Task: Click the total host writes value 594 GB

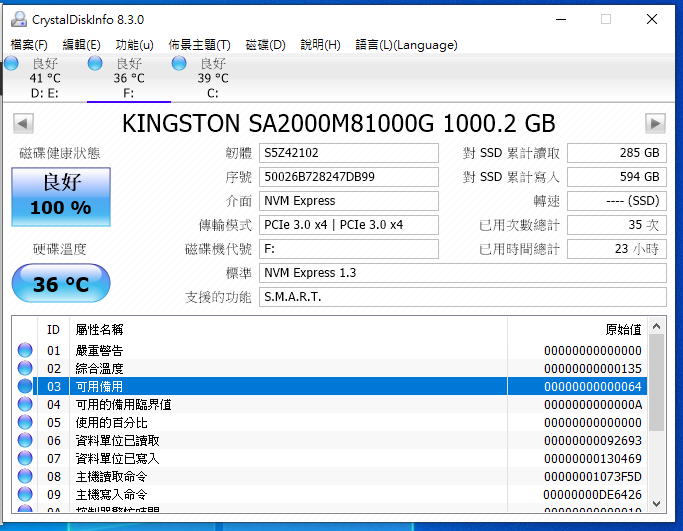Action: point(617,177)
